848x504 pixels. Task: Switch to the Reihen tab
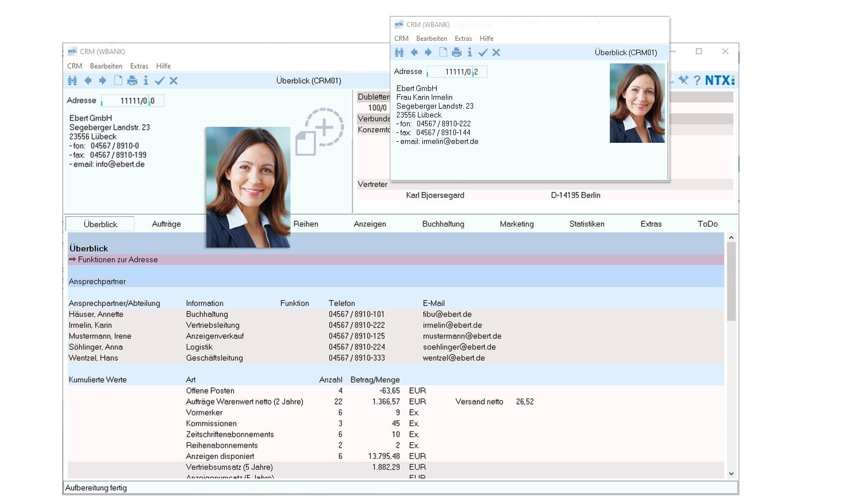(306, 224)
